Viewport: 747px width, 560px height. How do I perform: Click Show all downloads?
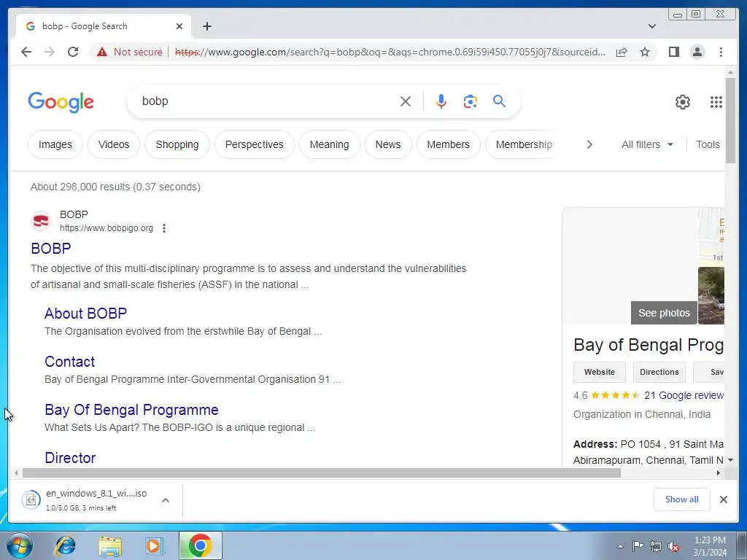pos(682,499)
